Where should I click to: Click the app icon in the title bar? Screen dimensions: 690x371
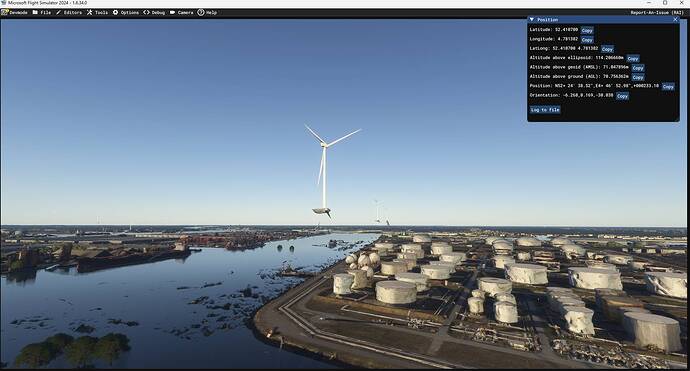pyautogui.click(x=4, y=3)
